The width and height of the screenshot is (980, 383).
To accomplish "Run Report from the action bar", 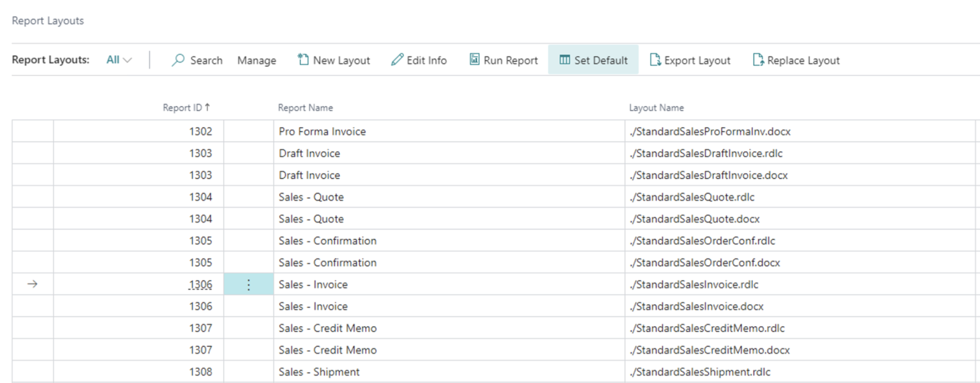I will pos(503,60).
